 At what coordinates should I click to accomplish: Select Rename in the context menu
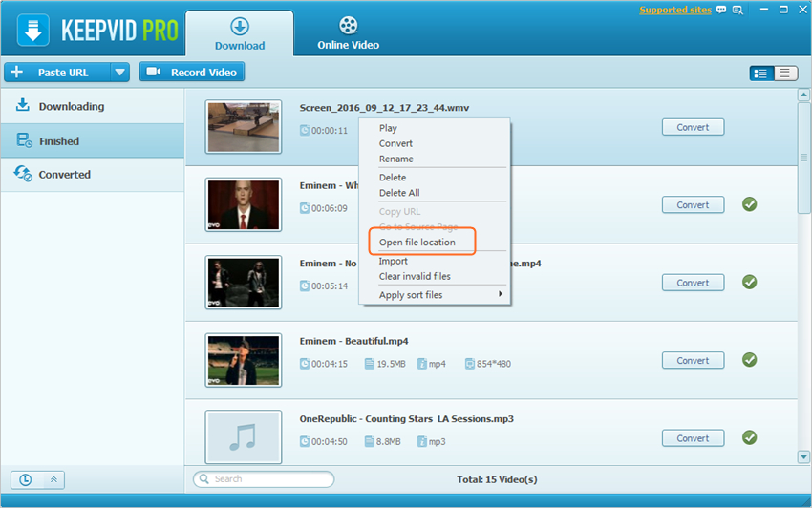(x=396, y=159)
